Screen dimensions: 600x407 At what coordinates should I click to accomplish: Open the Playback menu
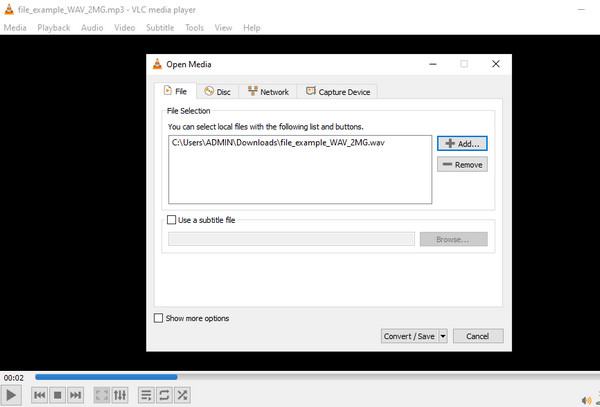click(x=54, y=28)
